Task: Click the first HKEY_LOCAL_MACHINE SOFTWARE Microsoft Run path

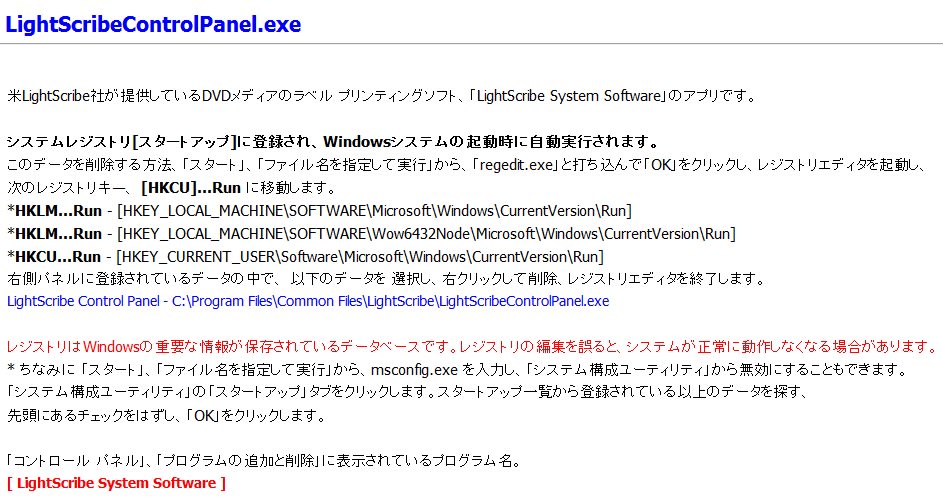Action: tap(374, 211)
